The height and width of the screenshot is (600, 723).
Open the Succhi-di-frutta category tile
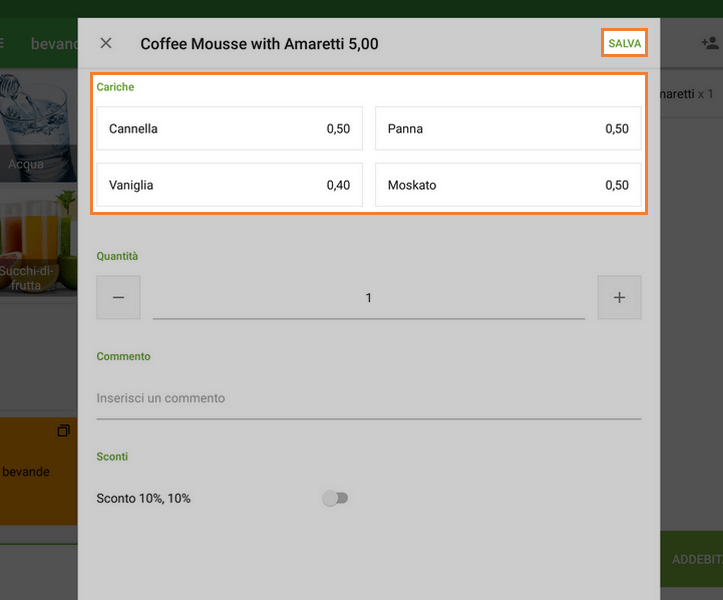[38, 240]
